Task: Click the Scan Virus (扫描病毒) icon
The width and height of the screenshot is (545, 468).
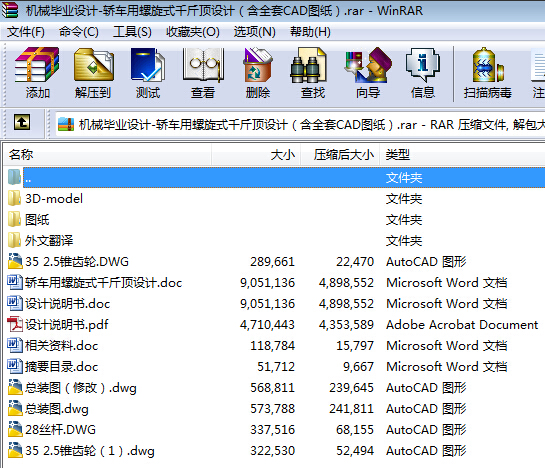Action: pyautogui.click(x=487, y=65)
